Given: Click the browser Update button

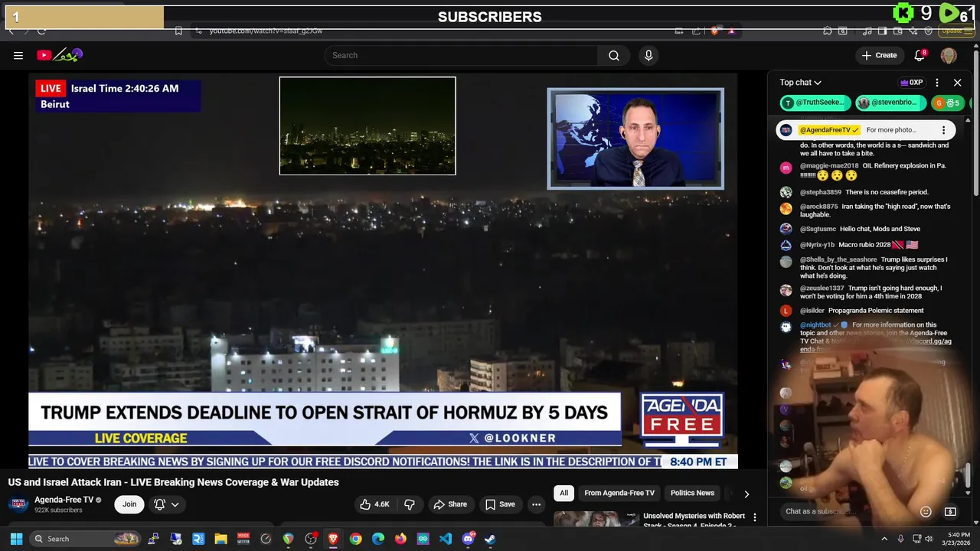Looking at the screenshot, I should click(957, 31).
